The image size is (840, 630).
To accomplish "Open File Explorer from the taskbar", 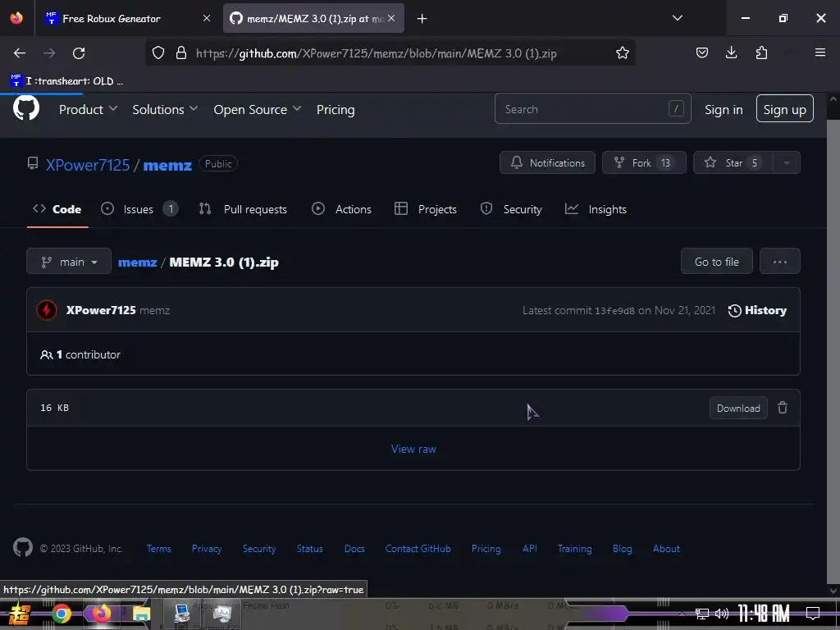I will tap(141, 614).
